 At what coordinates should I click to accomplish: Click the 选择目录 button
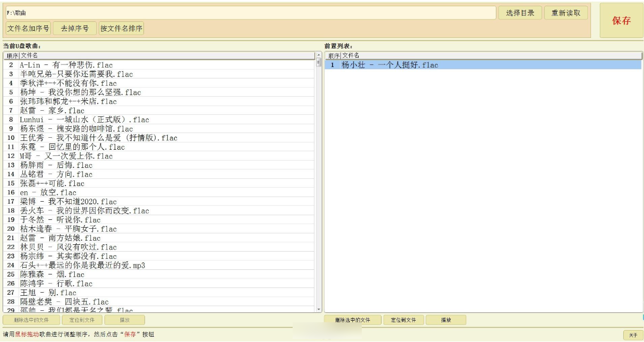pos(520,13)
